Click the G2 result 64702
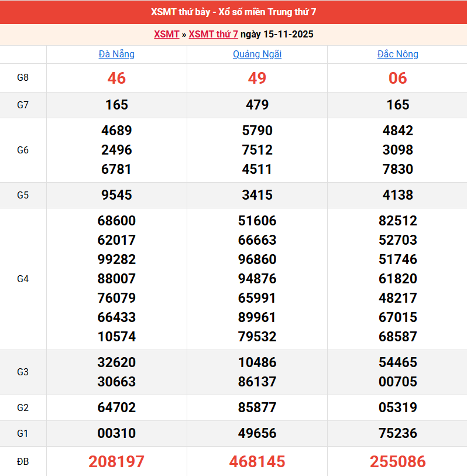This screenshot has height=476, width=467. tap(116, 407)
